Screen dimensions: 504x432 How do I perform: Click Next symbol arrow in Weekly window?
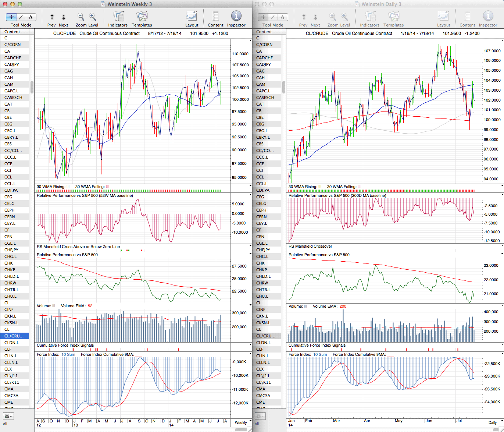[x=64, y=17]
